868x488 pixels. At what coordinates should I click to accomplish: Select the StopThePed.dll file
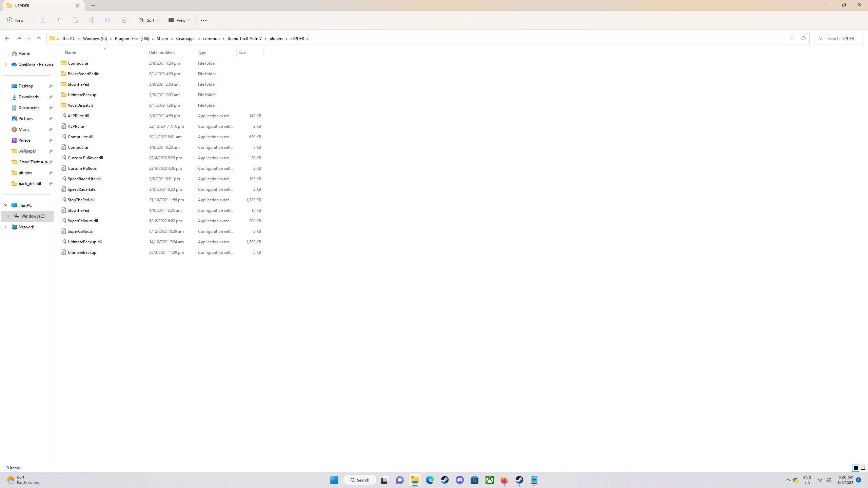point(81,200)
